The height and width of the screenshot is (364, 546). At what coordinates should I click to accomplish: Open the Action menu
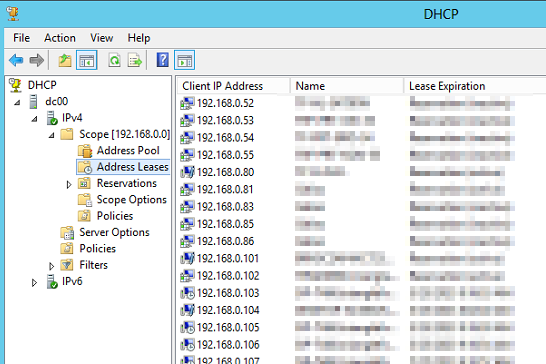(60, 38)
